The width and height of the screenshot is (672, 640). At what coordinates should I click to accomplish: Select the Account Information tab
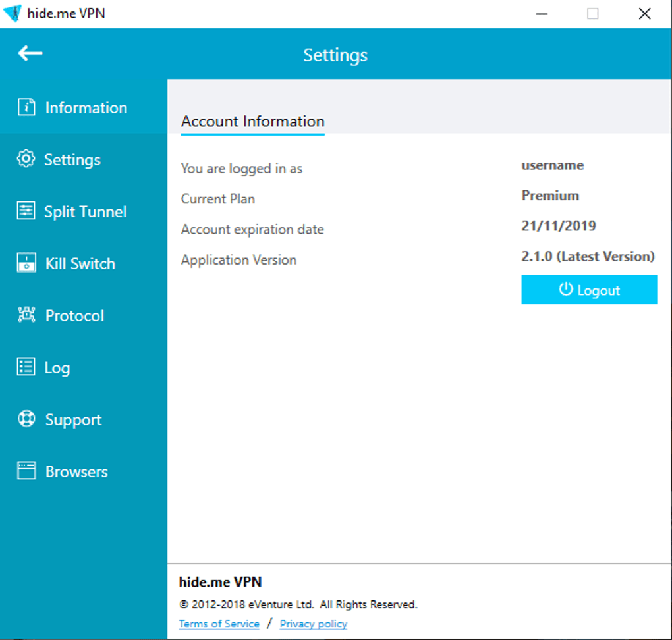click(x=252, y=122)
